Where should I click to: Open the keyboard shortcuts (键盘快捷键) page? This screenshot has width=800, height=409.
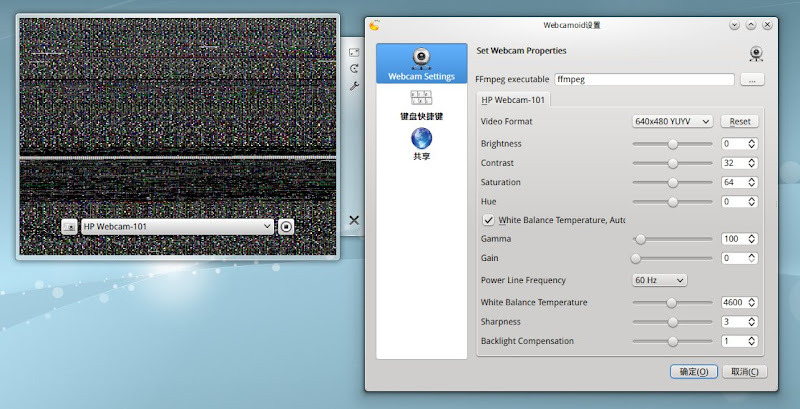pyautogui.click(x=421, y=106)
